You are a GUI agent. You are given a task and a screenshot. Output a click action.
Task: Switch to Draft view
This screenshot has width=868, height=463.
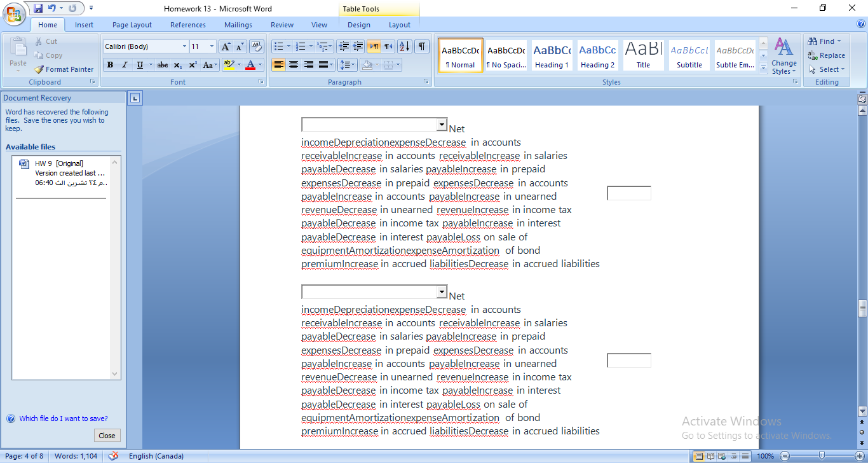click(x=745, y=456)
